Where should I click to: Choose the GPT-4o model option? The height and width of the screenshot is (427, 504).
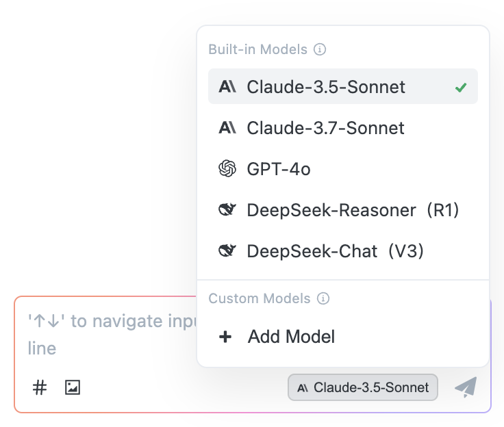(279, 169)
